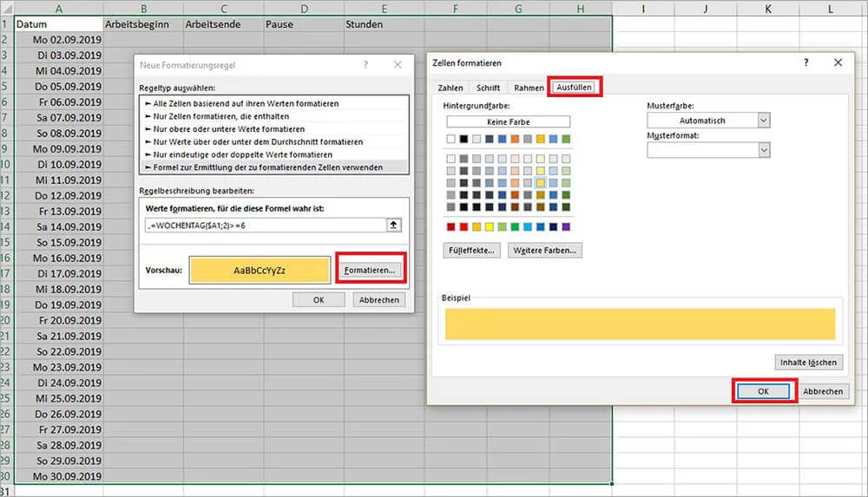Choose the bright yellow standard color swatch
The image size is (868, 497).
(x=489, y=226)
